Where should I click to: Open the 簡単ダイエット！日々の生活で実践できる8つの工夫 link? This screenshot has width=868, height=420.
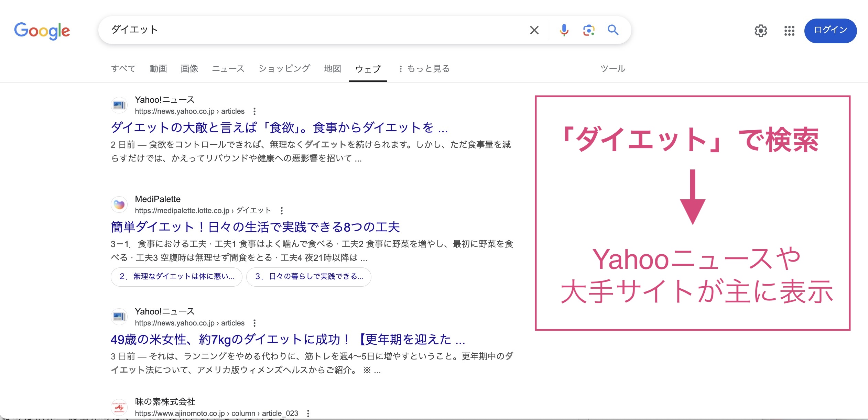click(255, 227)
